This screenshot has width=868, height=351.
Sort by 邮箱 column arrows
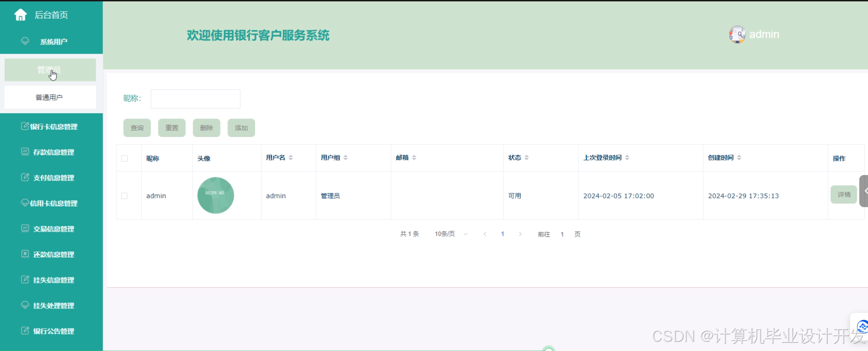(414, 158)
